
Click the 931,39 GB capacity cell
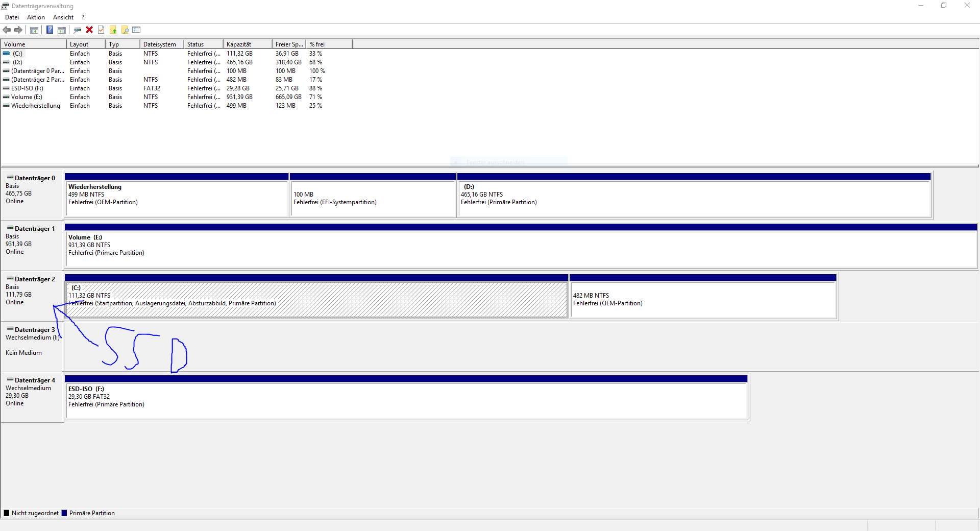click(239, 97)
